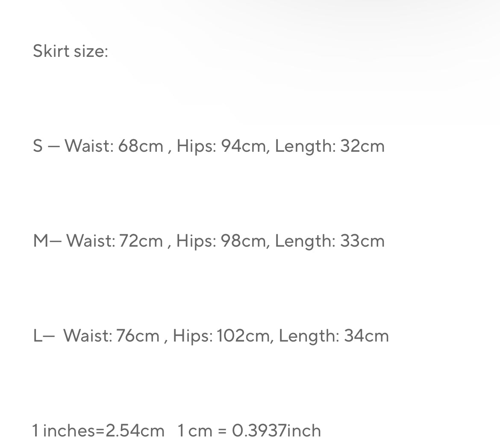The image size is (500, 448).
Task: Click the 'Hips: 94cm' measurement
Action: pos(221,146)
